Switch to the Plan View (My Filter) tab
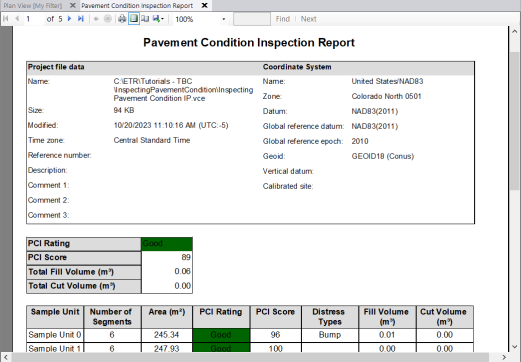 pyautogui.click(x=33, y=6)
